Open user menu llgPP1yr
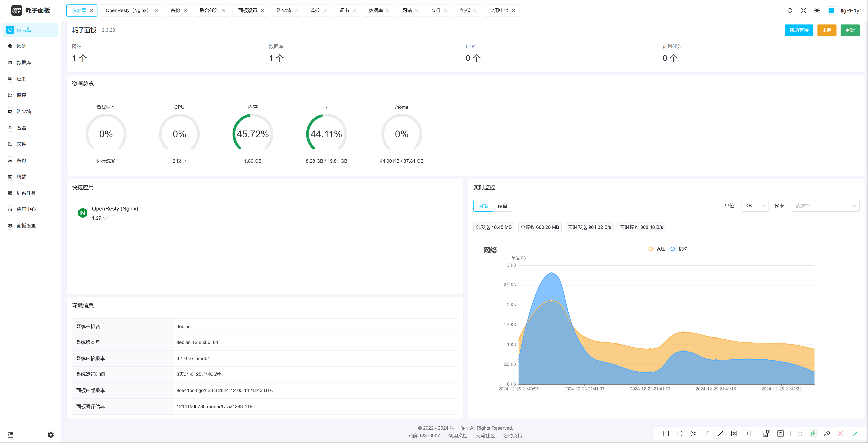 coord(851,10)
